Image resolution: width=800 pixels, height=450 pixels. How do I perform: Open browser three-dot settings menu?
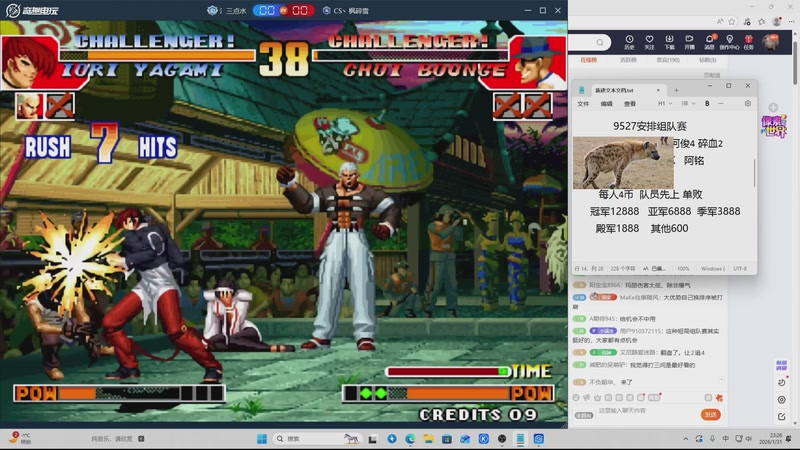791,21
